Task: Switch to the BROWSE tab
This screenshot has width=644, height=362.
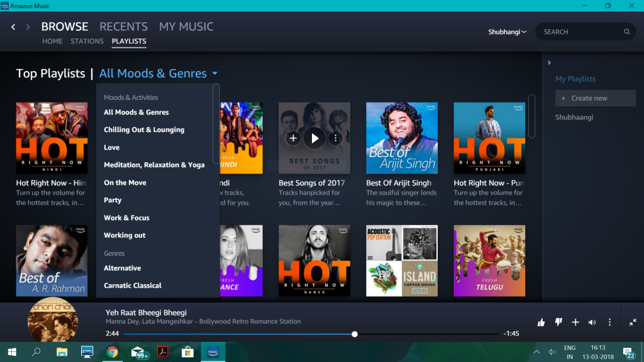Action: pyautogui.click(x=65, y=26)
